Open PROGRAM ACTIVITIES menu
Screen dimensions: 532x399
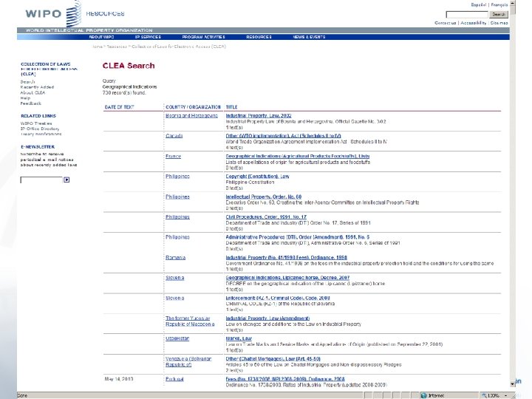point(204,37)
